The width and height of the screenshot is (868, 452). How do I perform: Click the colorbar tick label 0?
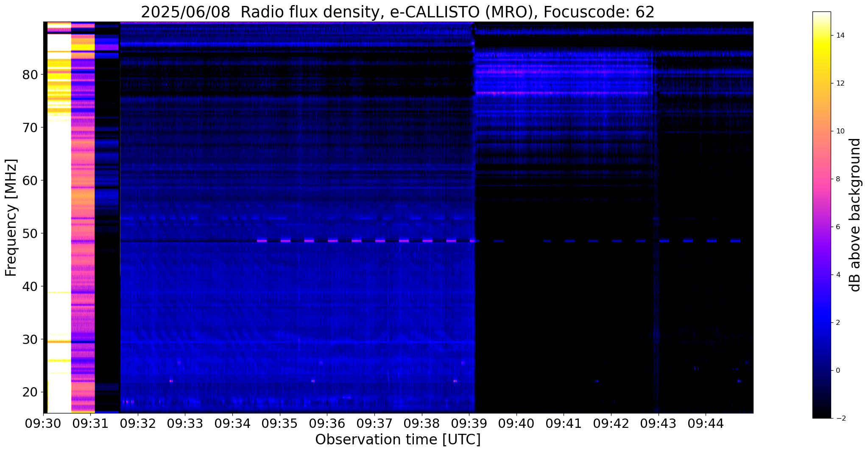pyautogui.click(x=837, y=371)
